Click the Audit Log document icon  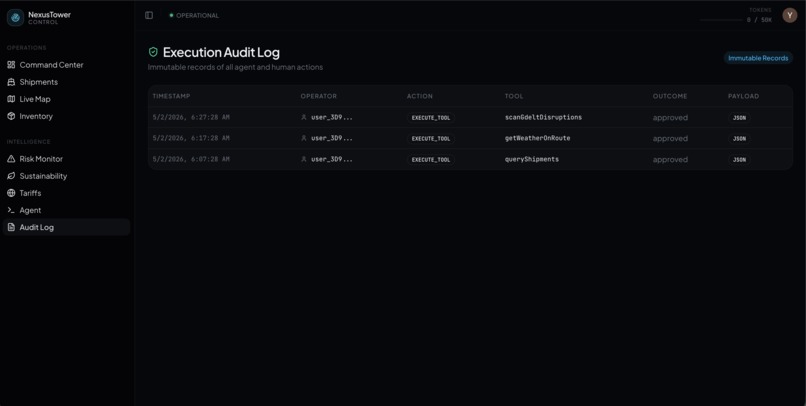11,227
